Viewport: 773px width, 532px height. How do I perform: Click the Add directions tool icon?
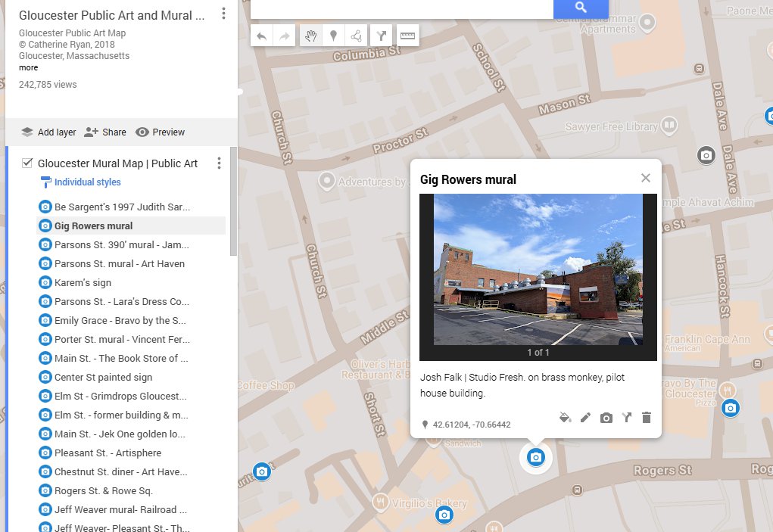tap(382, 36)
